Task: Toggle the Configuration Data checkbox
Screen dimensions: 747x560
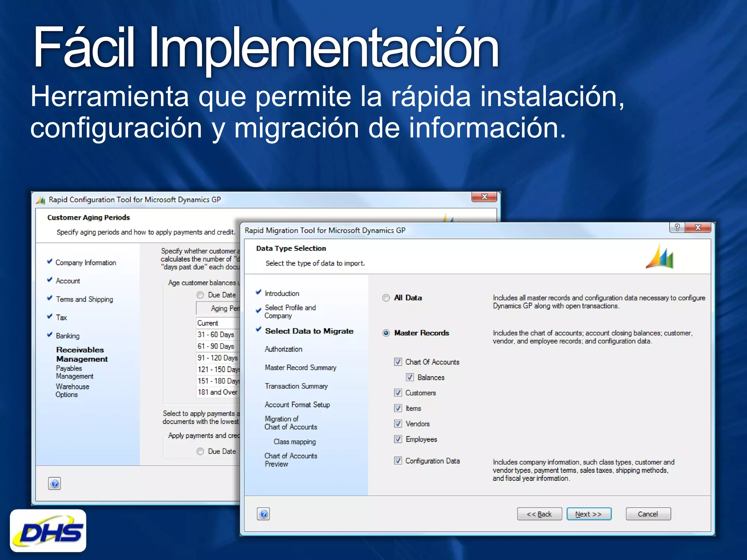Action: pos(398,461)
